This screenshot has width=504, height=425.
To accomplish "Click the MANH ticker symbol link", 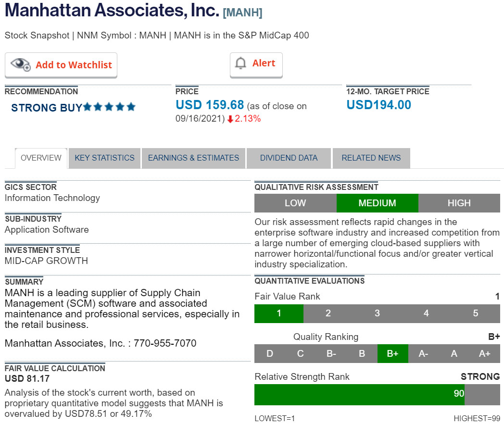I will click(242, 13).
